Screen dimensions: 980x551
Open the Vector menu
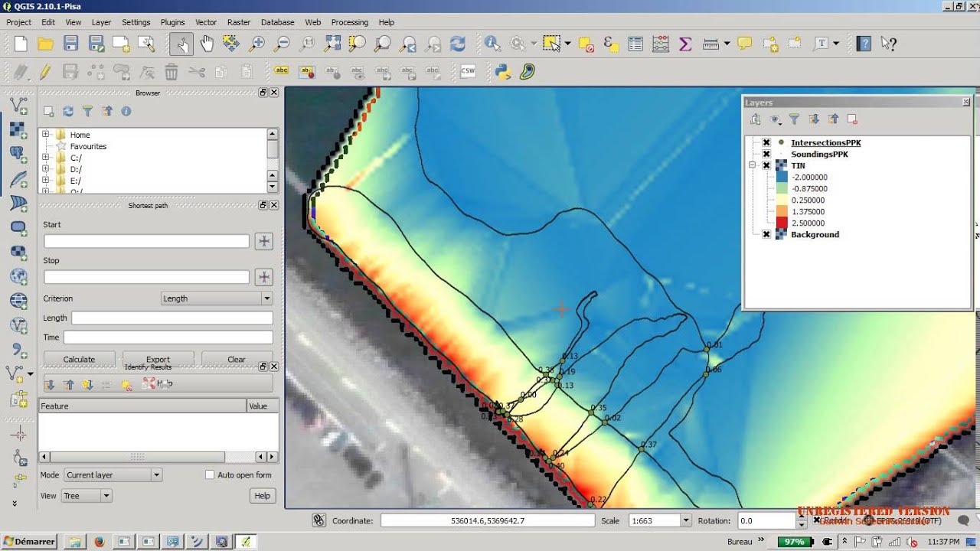tap(206, 22)
